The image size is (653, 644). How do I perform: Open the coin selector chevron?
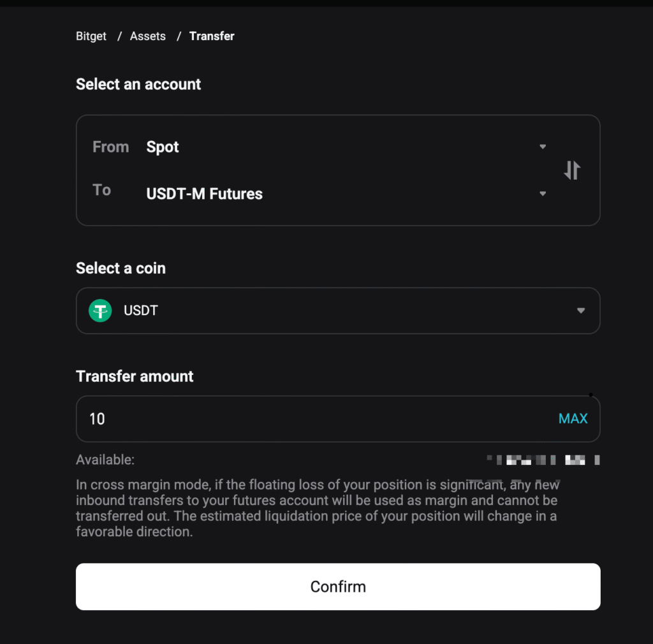tap(580, 311)
